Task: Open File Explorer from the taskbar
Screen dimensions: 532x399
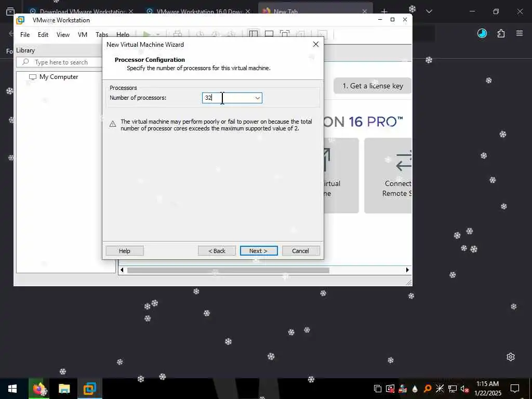Action: (x=64, y=389)
